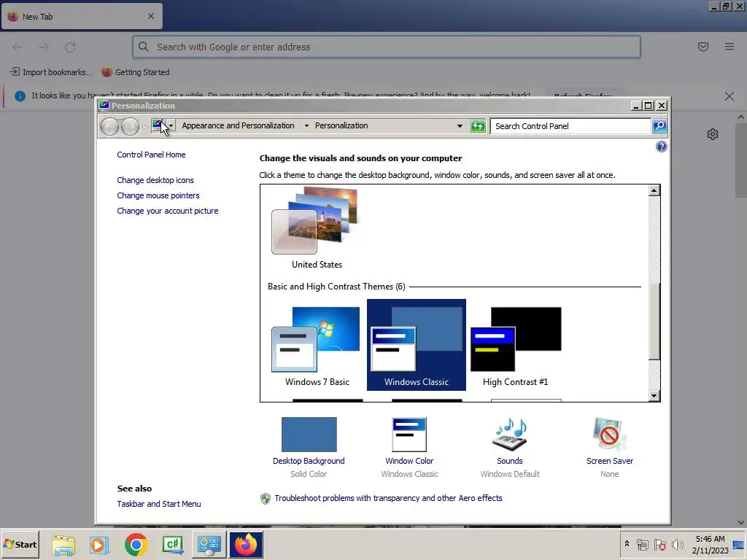Open Troubleshoot problems with transparency link
Viewport: 747px width, 560px height.
click(x=388, y=498)
